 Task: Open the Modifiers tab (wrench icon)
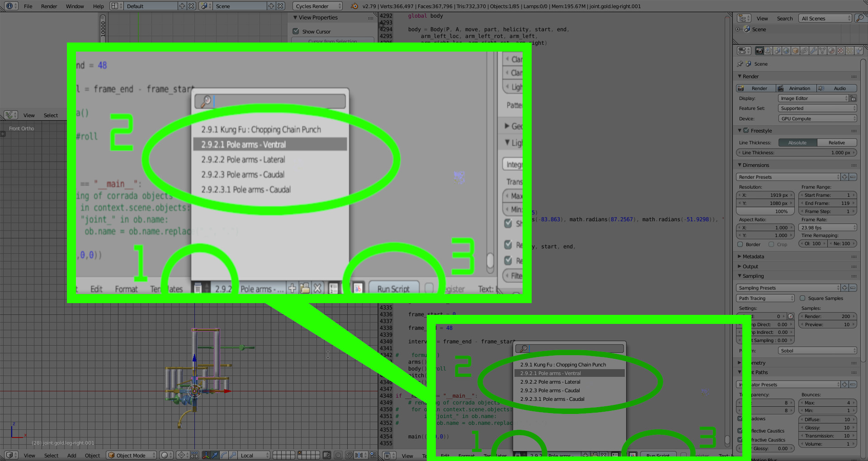coord(814,51)
